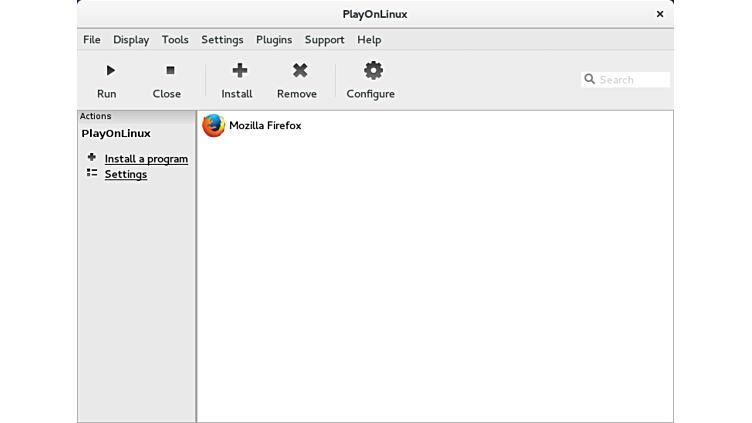This screenshot has width=752, height=423.
Task: Click the Run play icon in toolbar
Action: point(110,70)
